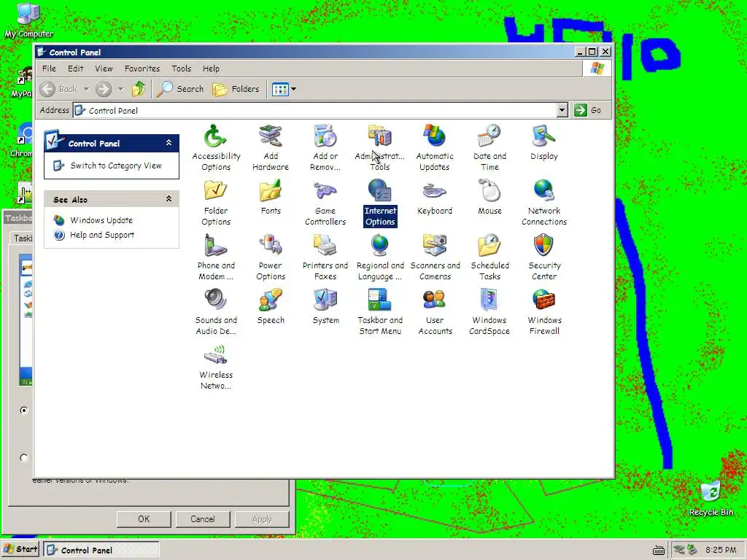Click in the Address bar field
This screenshot has height=560, width=747.
pos(315,111)
